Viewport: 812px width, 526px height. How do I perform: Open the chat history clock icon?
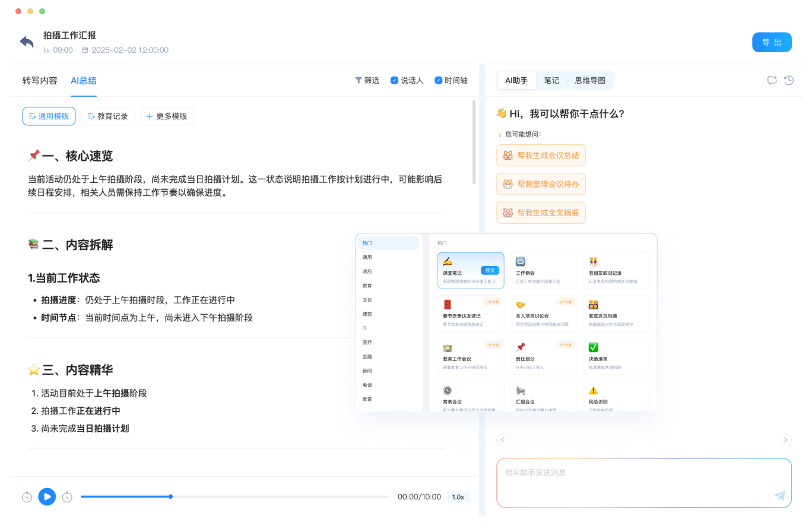(x=788, y=80)
